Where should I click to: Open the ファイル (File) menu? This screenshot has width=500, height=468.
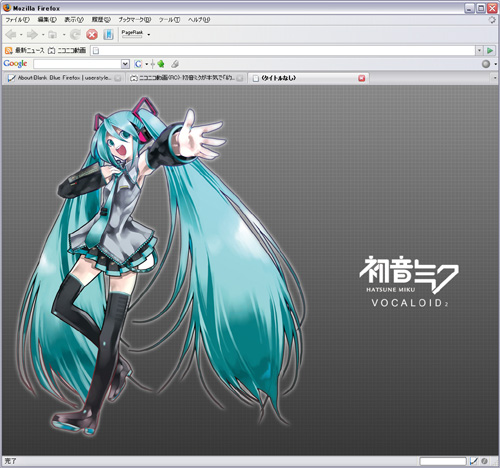(x=17, y=20)
